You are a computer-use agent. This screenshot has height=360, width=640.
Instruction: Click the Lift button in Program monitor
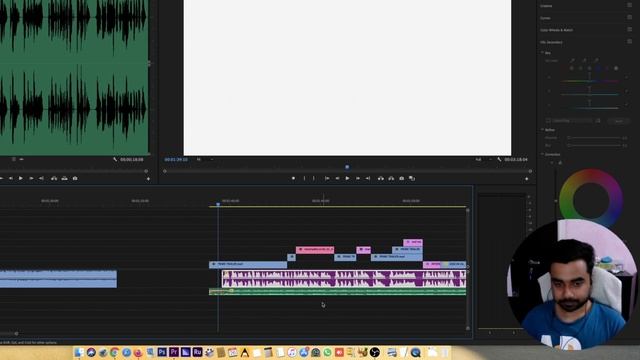(381, 178)
